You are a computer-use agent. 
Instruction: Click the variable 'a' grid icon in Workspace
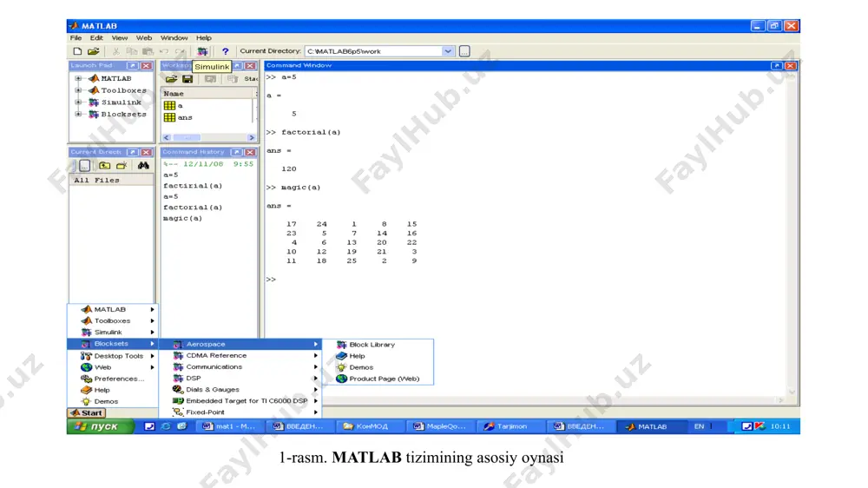(169, 105)
